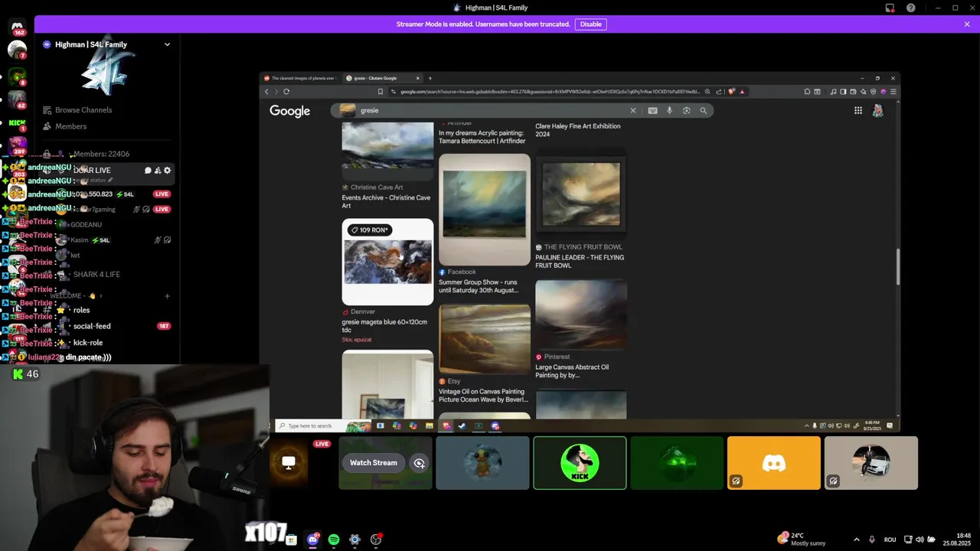Open the social-feed channel
This screenshot has width=980, height=551.
92,326
